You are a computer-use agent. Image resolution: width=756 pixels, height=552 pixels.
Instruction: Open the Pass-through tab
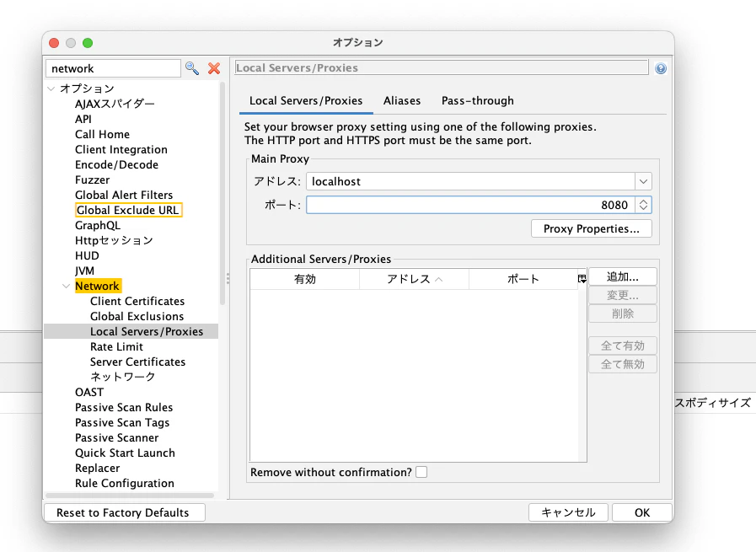477,100
